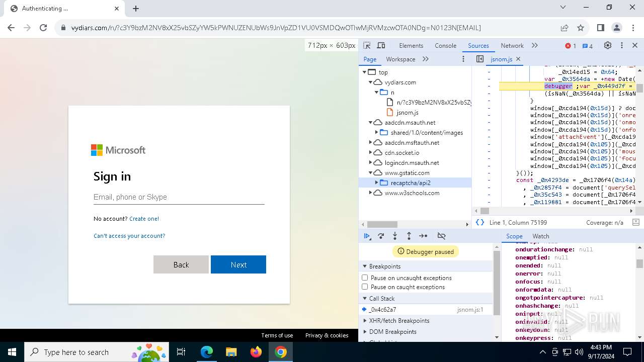Image resolution: width=644 pixels, height=362 pixels.
Task: Enable Pause on uncaught exceptions
Action: 365,278
